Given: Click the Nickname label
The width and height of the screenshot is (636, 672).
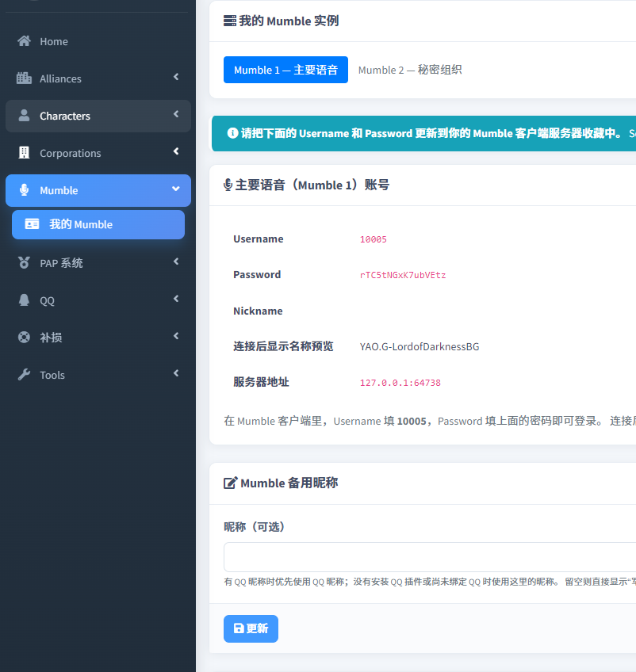Looking at the screenshot, I should 258,311.
